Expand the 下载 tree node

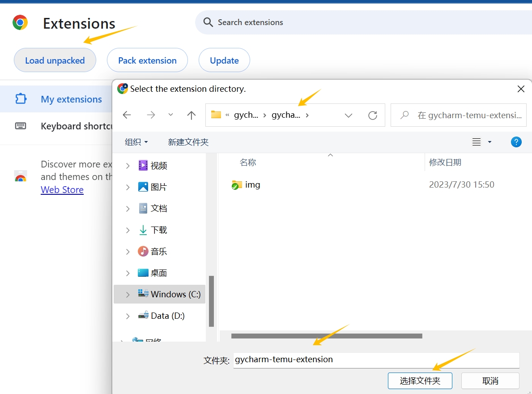[x=128, y=230]
